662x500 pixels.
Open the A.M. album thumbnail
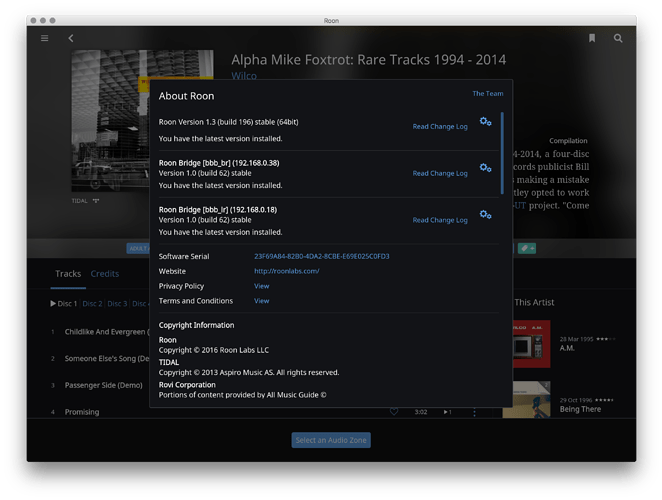(x=532, y=344)
